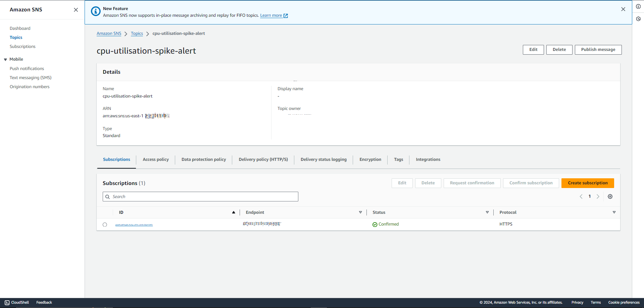Switch to the Integrations tab
The image size is (644, 308).
coord(428,160)
